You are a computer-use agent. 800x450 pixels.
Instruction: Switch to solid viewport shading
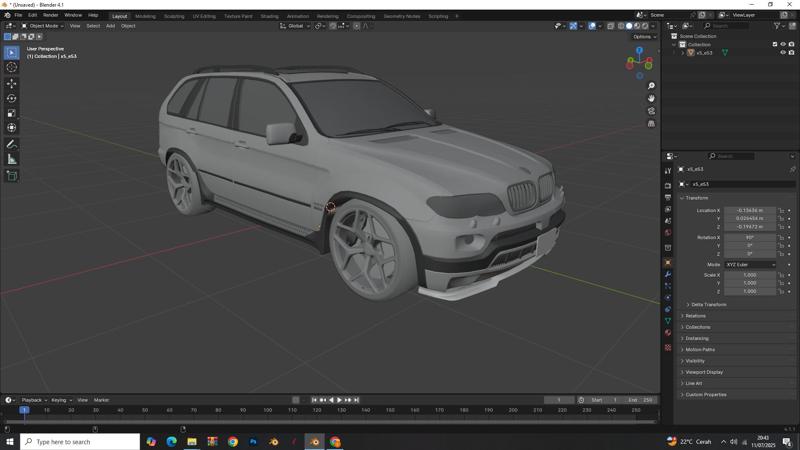click(x=629, y=26)
